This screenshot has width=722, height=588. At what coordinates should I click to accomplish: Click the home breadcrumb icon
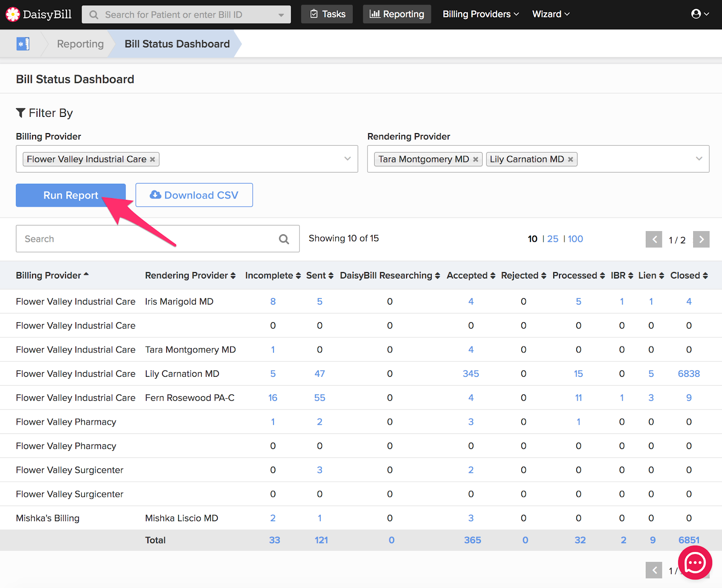[23, 44]
